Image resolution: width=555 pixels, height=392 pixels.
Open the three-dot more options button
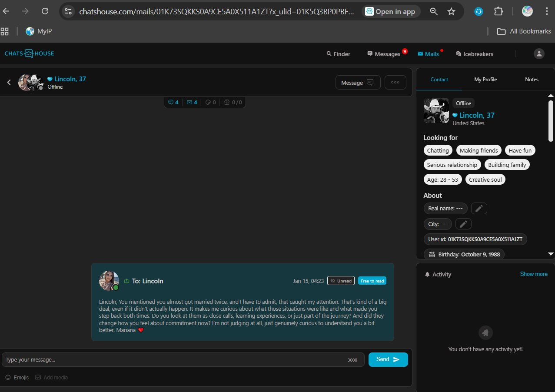pyautogui.click(x=395, y=83)
